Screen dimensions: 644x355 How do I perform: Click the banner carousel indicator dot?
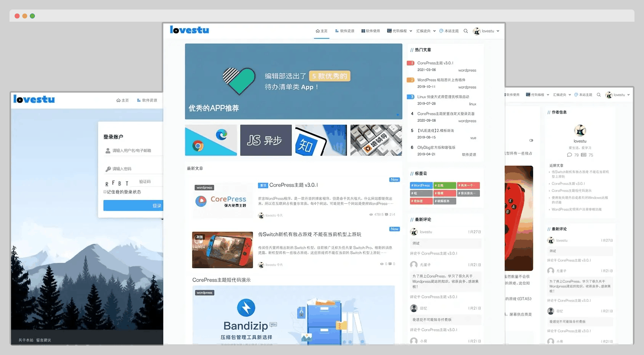click(398, 115)
